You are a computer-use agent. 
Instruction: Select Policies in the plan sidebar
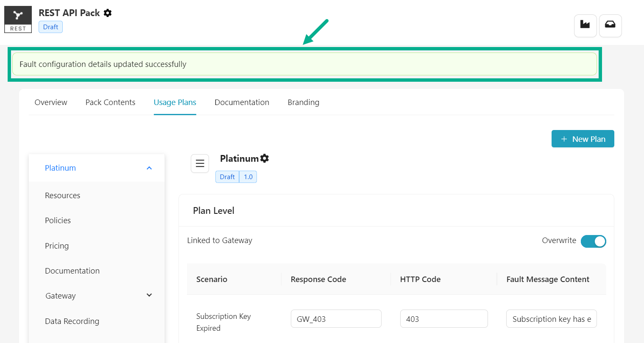pos(58,221)
